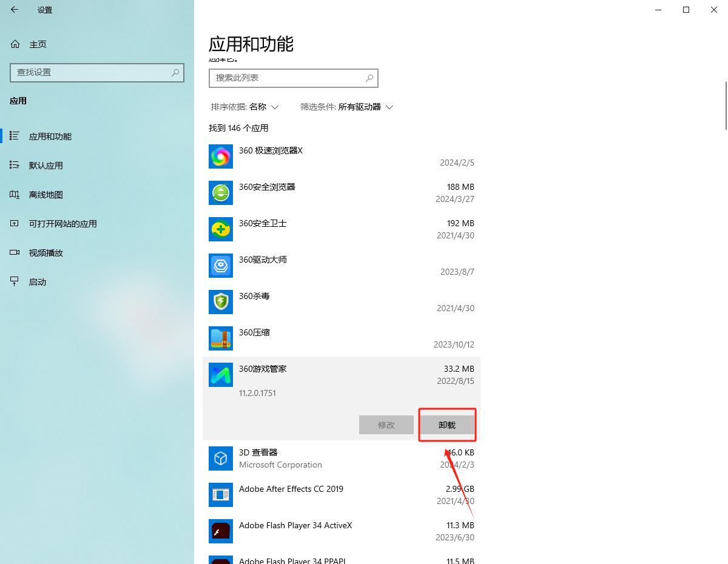Click the 3D 查看器 app icon
The height and width of the screenshot is (564, 728).
pyautogui.click(x=220, y=458)
